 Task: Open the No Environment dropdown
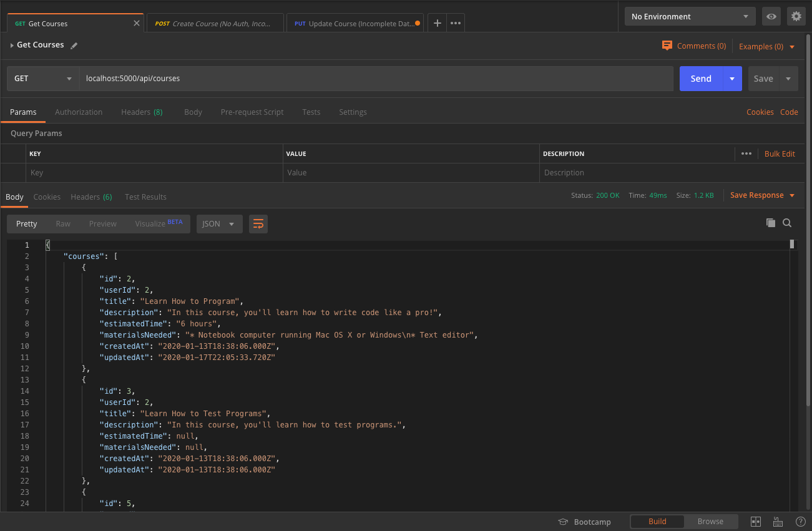point(690,16)
